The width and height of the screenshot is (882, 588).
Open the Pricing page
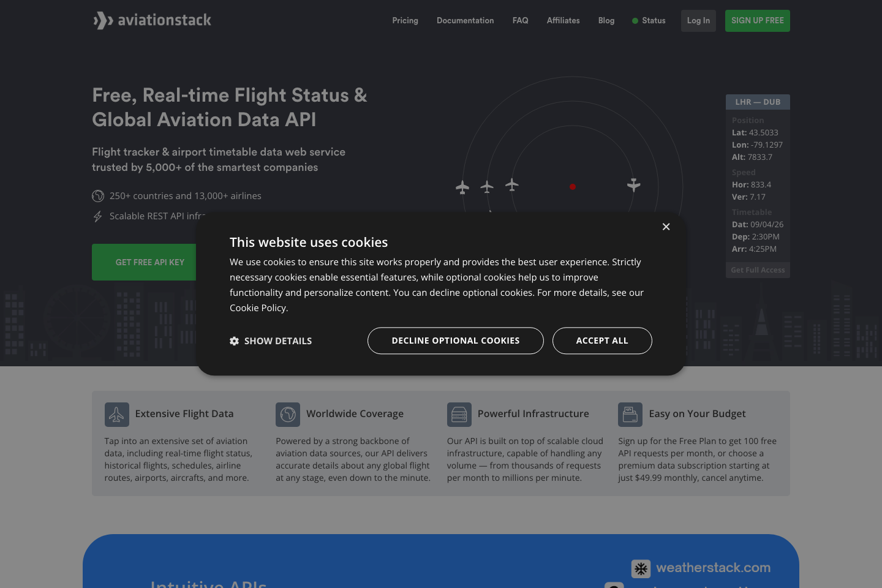pyautogui.click(x=405, y=20)
